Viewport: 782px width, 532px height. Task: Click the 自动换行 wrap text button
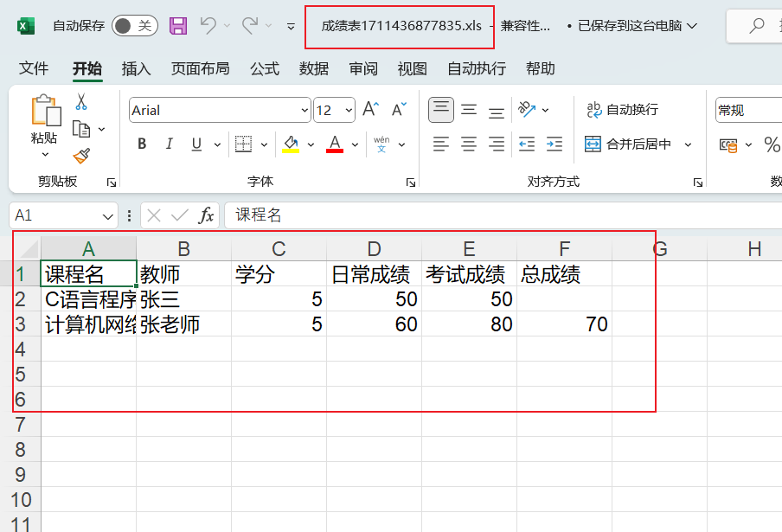click(623, 110)
